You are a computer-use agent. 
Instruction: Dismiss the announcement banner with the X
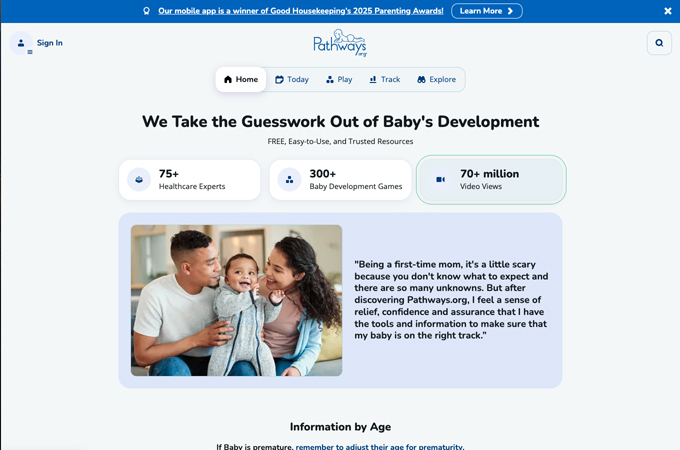[x=668, y=11]
